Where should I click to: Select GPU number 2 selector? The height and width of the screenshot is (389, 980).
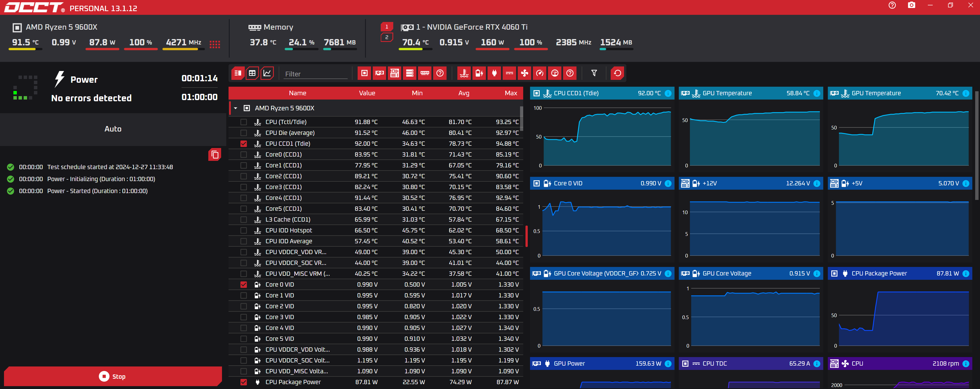click(x=386, y=37)
